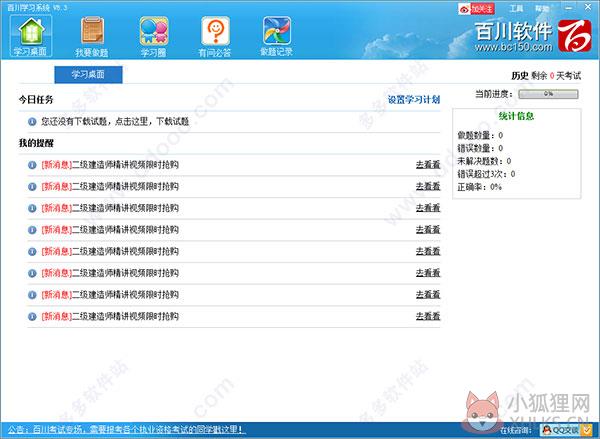This screenshot has width=600, height=439.
Task: Click the 当前进度 progress bar
Action: 548,94
